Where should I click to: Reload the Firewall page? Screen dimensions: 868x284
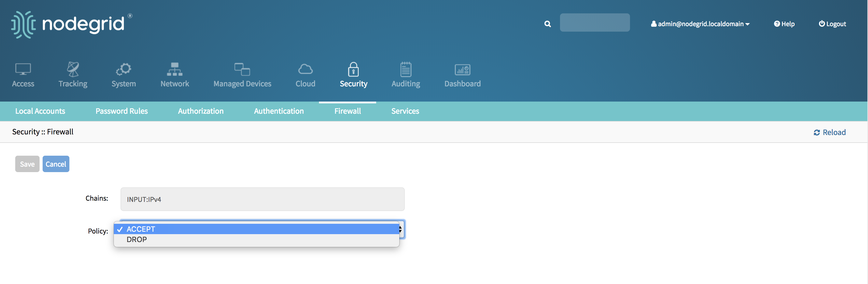pos(830,132)
